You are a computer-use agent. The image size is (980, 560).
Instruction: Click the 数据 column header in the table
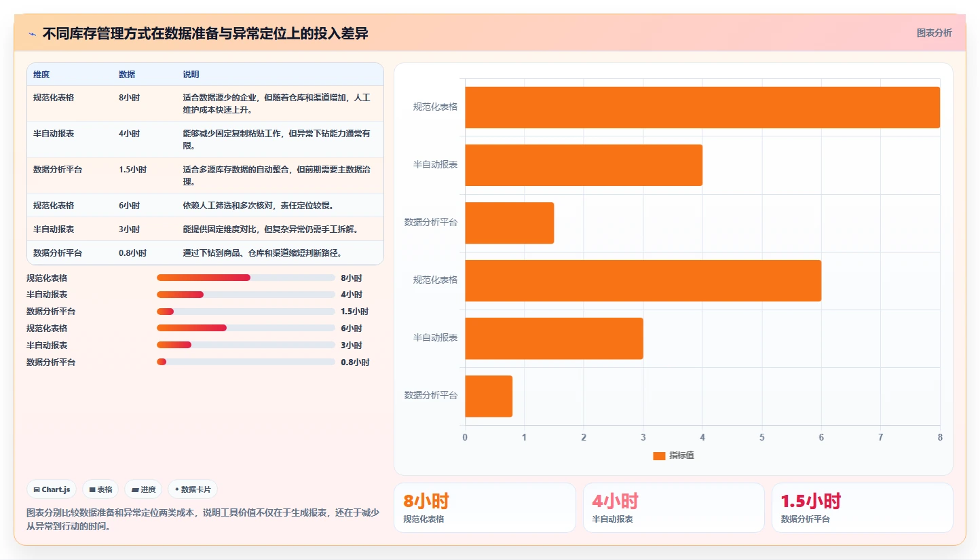127,74
